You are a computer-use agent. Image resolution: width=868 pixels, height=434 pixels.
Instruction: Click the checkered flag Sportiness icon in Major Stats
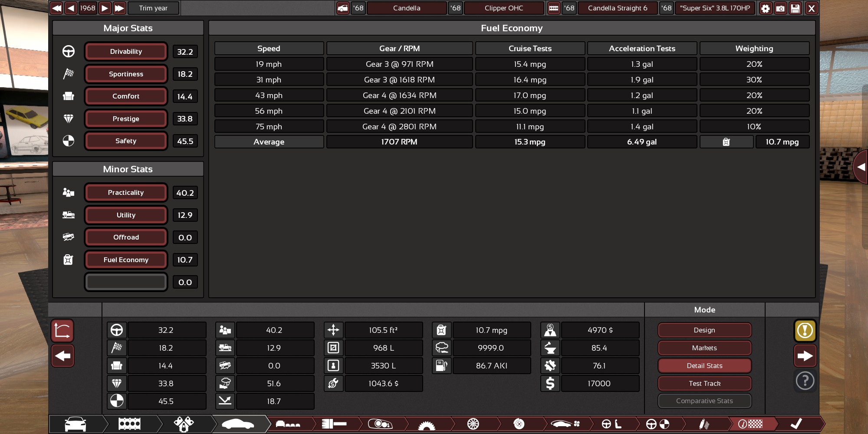69,74
